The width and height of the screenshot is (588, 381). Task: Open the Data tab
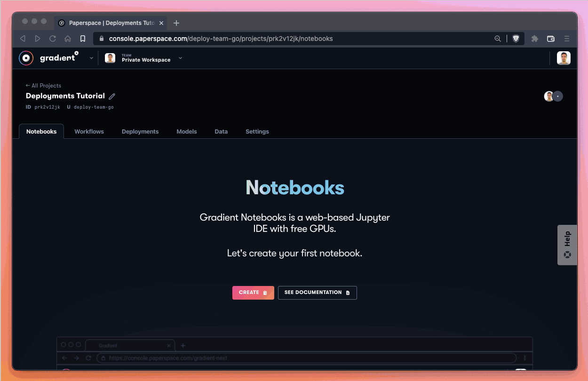(x=221, y=132)
